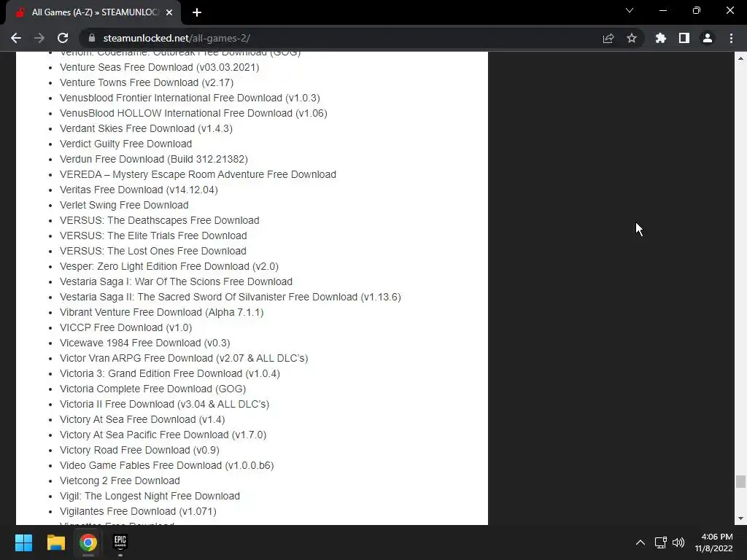747x560 pixels.
Task: Open Vigilantes Free Download link
Action: click(x=138, y=511)
